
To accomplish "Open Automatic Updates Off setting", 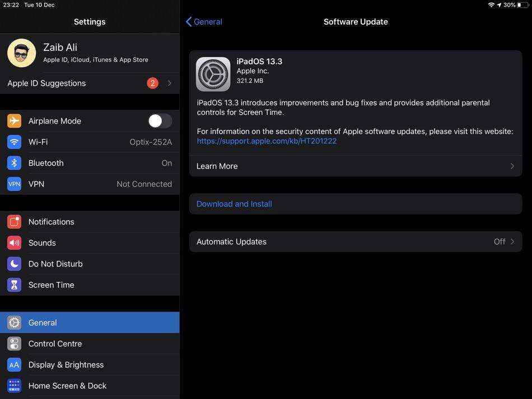I will point(503,242).
